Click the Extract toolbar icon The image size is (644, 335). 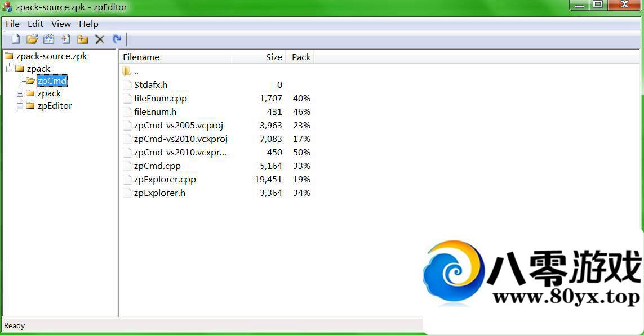[49, 39]
